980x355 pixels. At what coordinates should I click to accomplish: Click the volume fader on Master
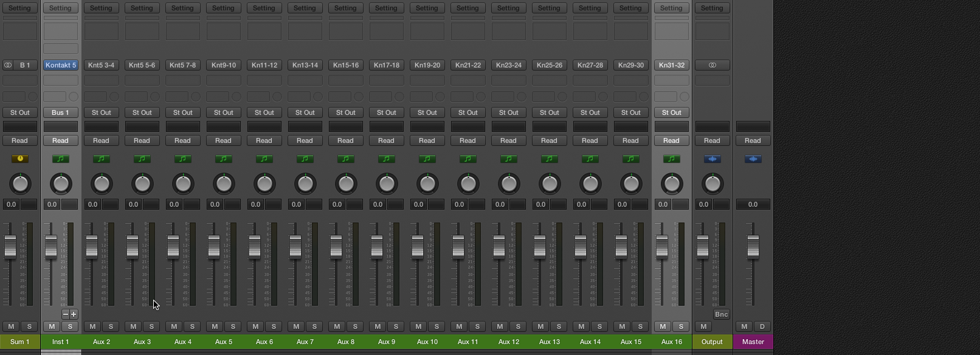[753, 246]
